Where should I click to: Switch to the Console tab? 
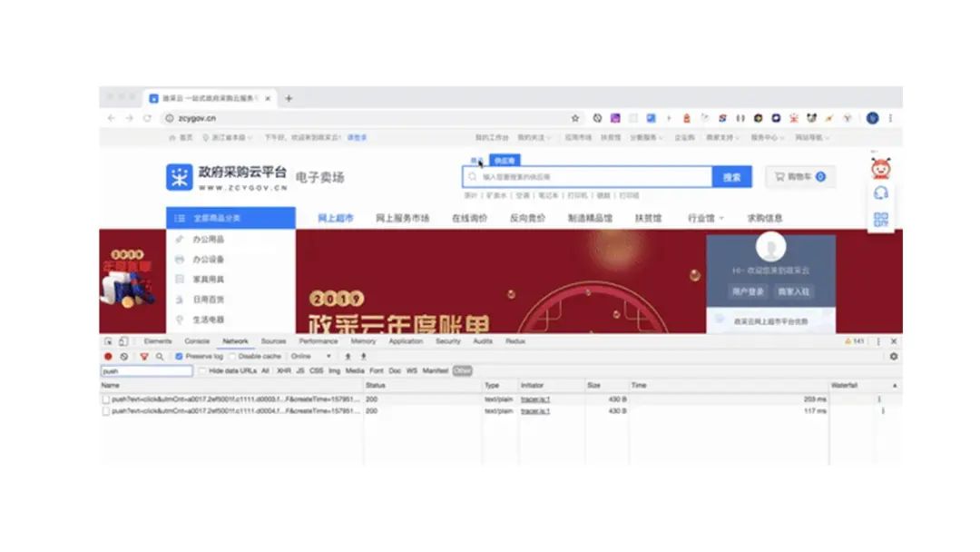[197, 341]
